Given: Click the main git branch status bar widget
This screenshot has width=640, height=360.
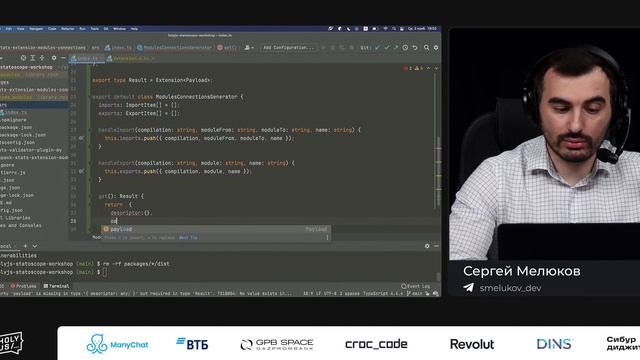Looking at the screenshot, I should 414,293.
